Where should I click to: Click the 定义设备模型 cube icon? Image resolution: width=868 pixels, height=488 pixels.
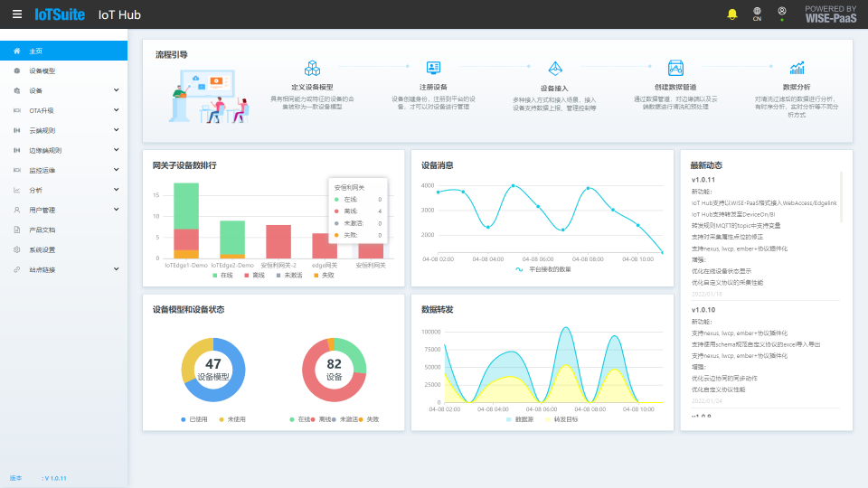(x=312, y=68)
